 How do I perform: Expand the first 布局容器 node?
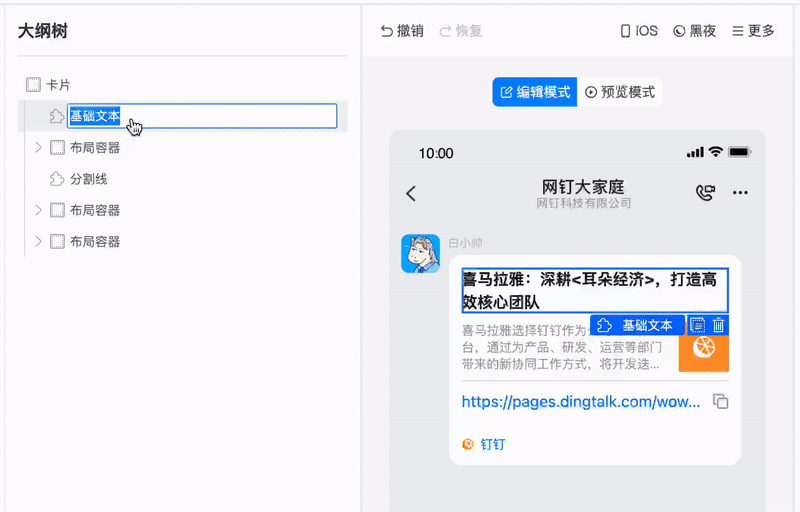(38, 147)
